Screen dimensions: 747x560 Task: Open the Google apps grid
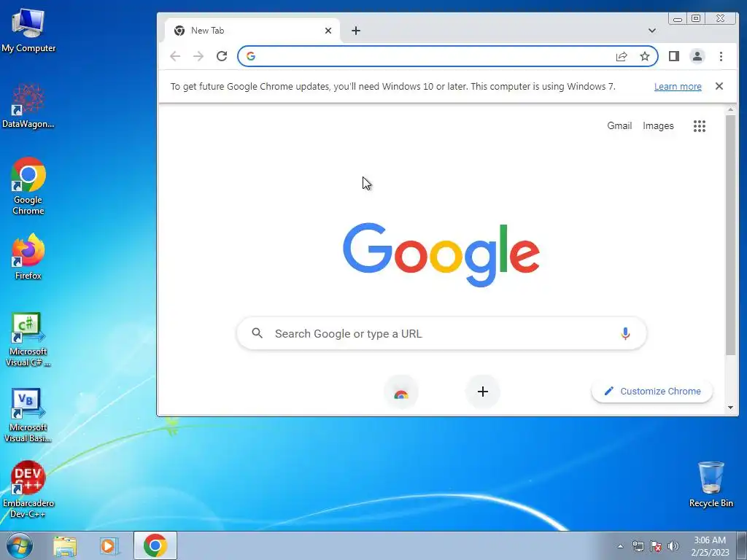pyautogui.click(x=700, y=125)
